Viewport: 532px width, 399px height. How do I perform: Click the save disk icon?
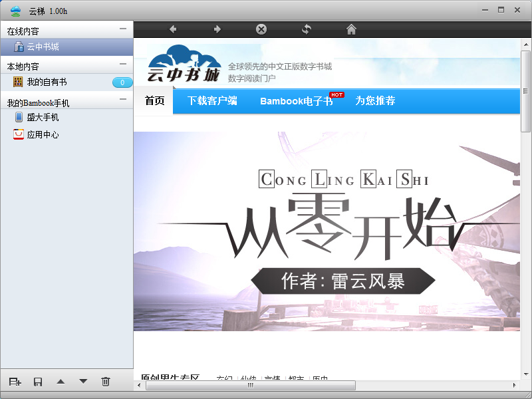[38, 381]
